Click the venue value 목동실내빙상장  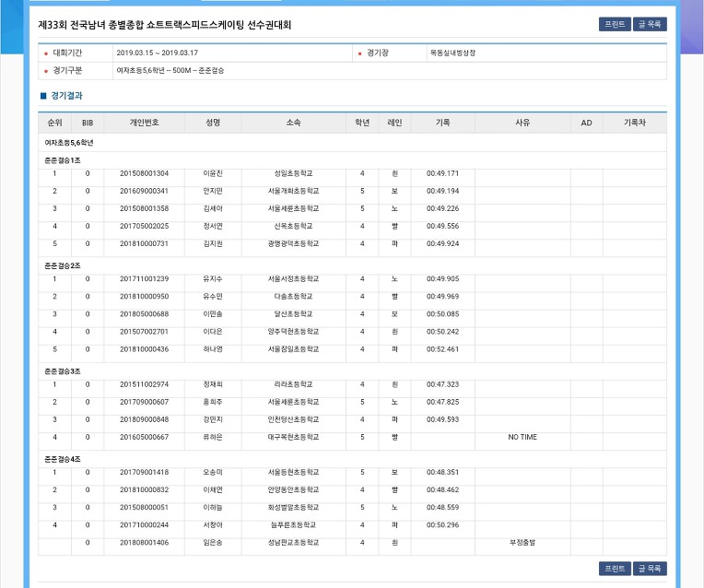(452, 53)
